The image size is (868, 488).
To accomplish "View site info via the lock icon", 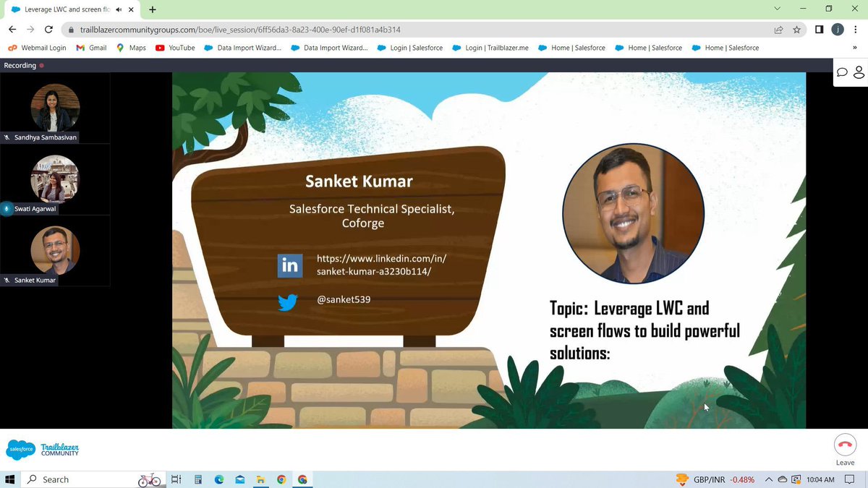I will coord(70,30).
